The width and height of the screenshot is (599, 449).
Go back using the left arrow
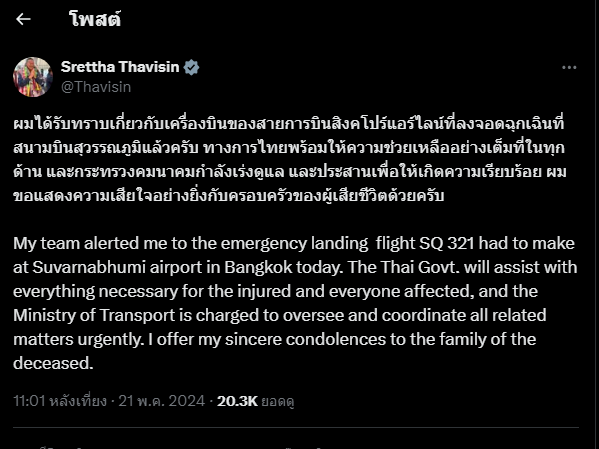[x=23, y=19]
